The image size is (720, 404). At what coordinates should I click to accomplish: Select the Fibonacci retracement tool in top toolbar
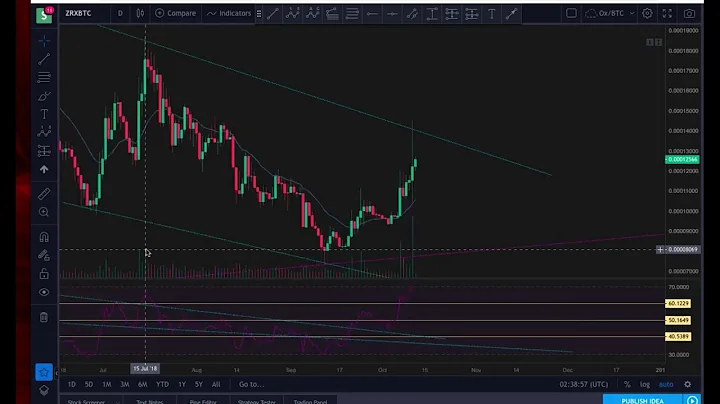(x=332, y=14)
